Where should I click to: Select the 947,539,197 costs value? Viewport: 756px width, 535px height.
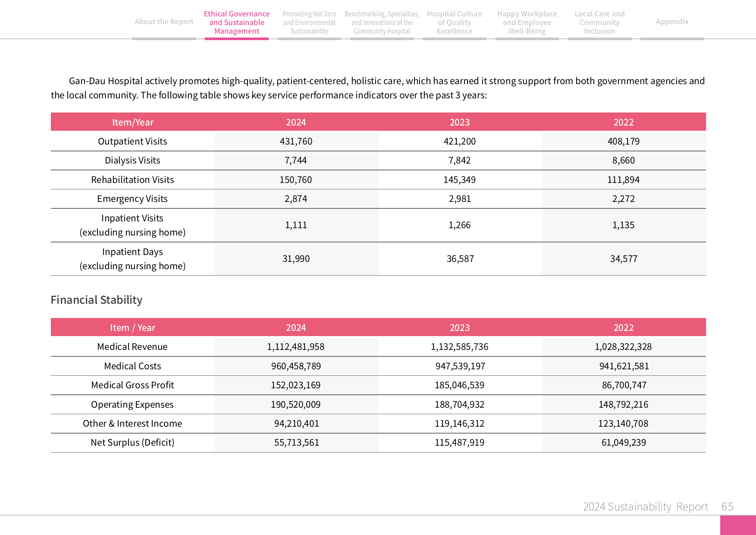point(460,366)
